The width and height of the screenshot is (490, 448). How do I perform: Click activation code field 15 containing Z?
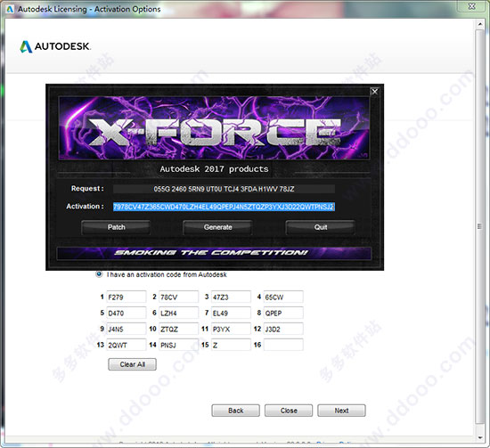coord(231,345)
